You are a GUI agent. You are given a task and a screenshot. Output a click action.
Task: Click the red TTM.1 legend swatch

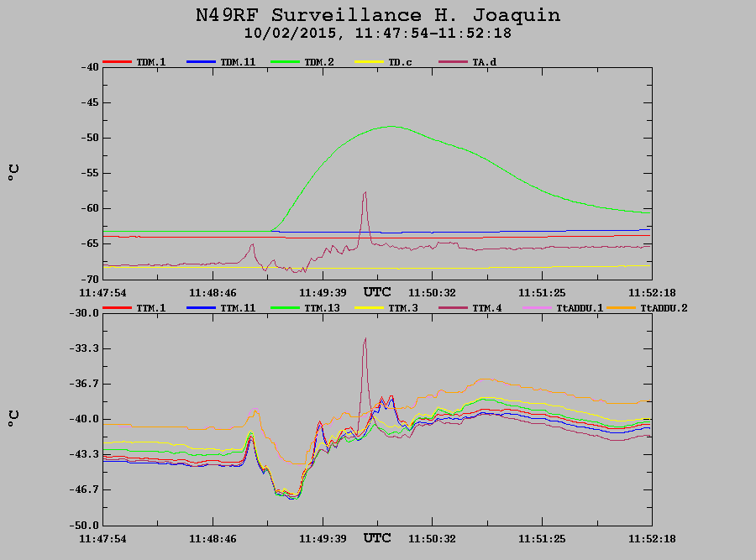click(x=117, y=307)
